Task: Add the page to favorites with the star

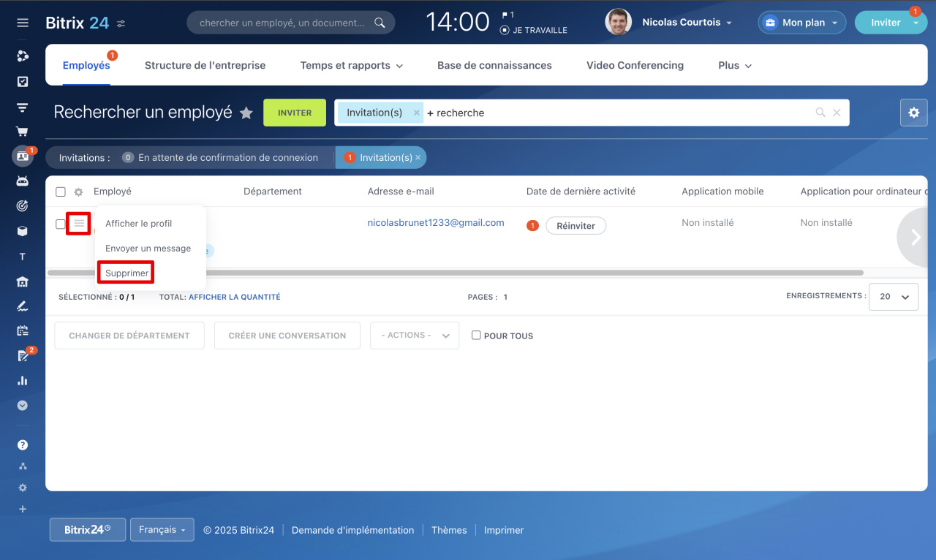Action: click(246, 113)
